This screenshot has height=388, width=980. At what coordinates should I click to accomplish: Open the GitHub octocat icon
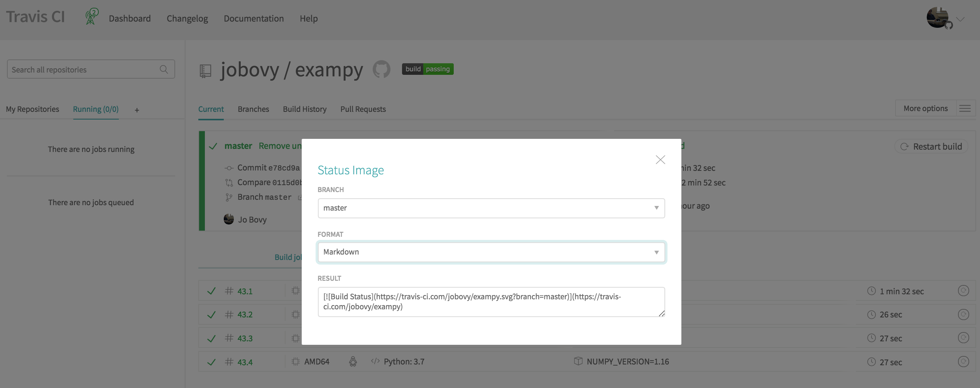coord(382,69)
